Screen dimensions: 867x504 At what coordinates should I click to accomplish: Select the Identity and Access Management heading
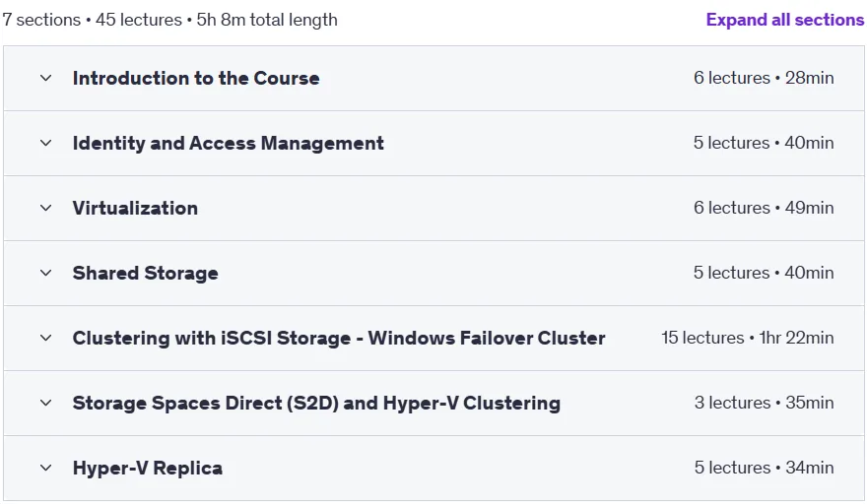(x=228, y=143)
